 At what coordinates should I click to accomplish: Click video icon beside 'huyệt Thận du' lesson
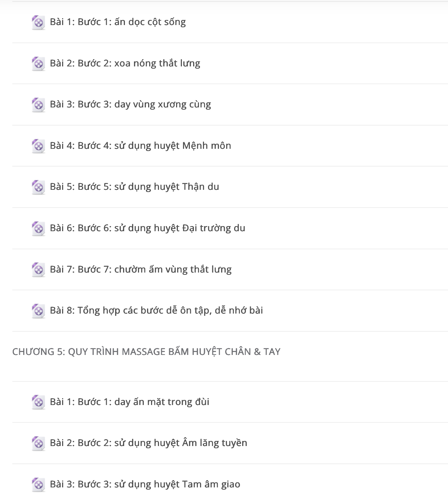click(38, 187)
